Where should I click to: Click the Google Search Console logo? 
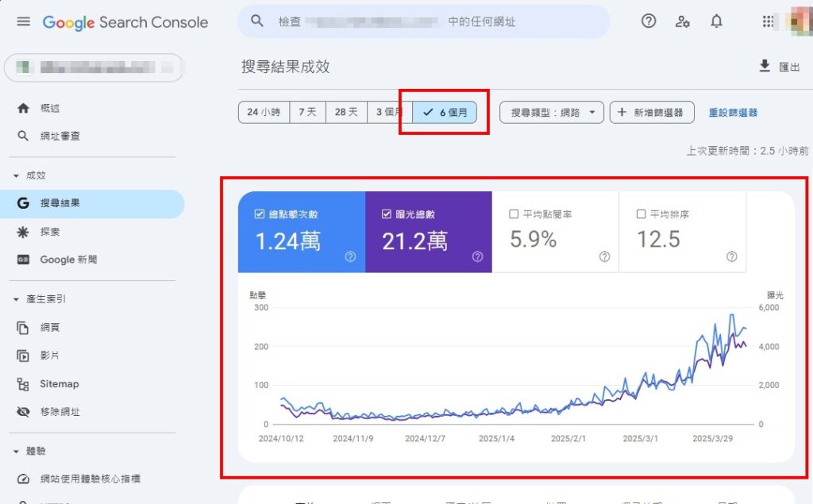(125, 22)
